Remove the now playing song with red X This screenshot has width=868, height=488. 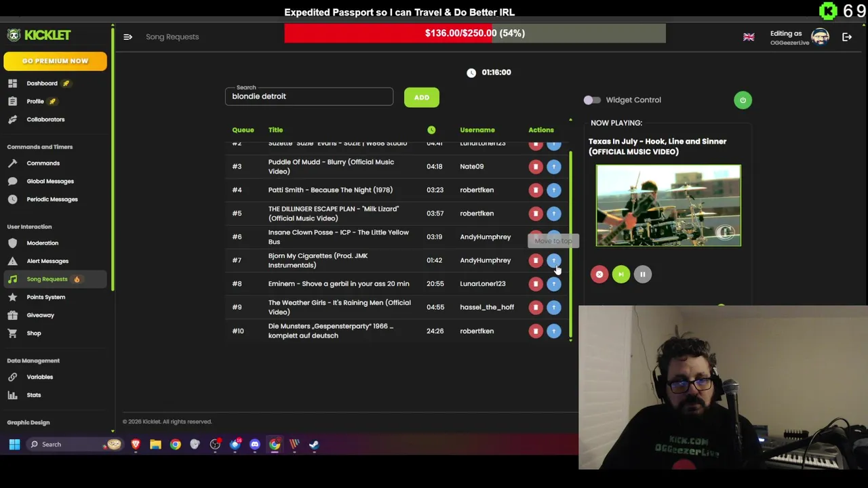click(x=599, y=274)
